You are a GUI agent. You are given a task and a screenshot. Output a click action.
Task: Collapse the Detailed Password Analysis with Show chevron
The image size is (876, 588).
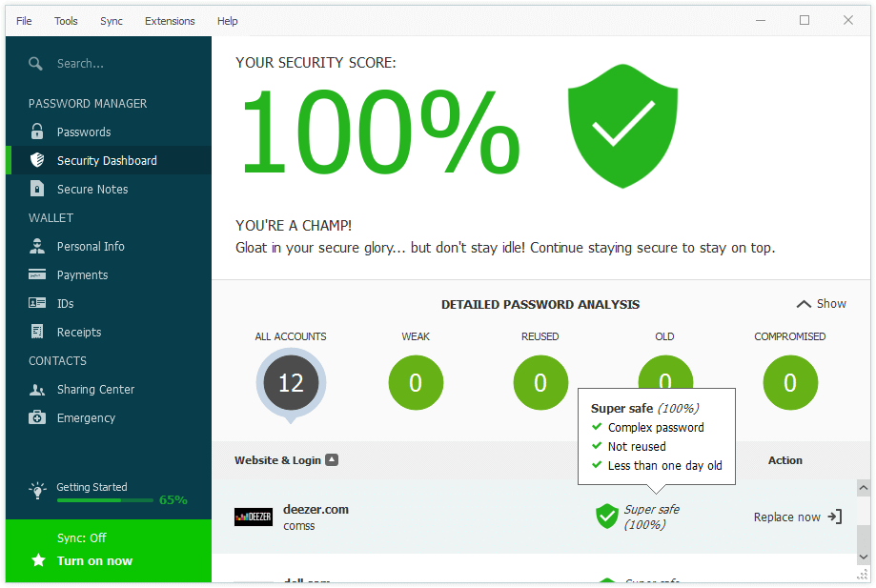(x=821, y=303)
